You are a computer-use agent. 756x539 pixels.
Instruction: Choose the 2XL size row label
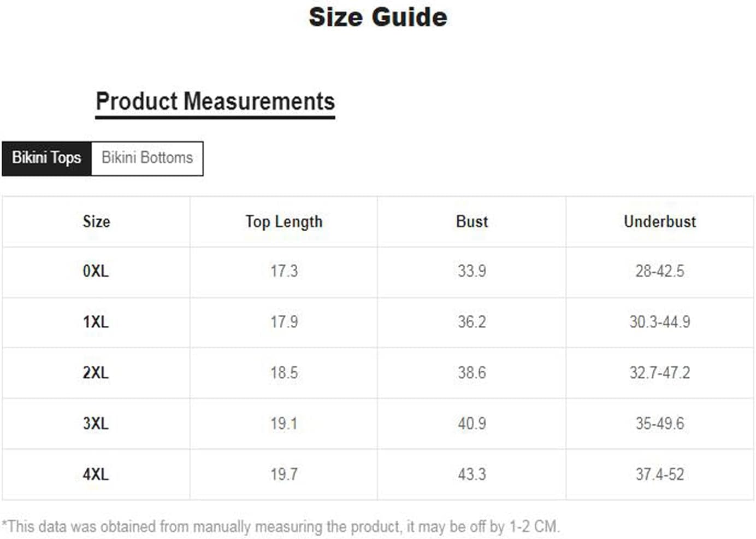tap(96, 373)
